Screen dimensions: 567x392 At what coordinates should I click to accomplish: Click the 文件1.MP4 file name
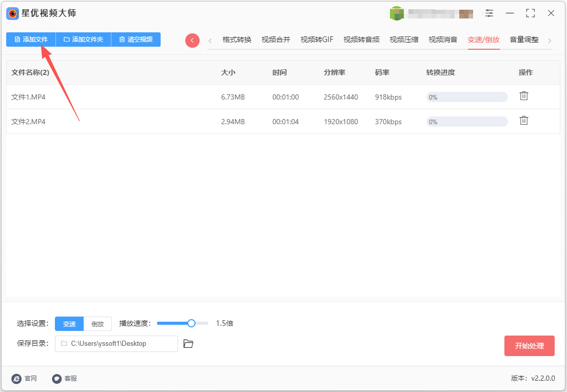point(28,97)
